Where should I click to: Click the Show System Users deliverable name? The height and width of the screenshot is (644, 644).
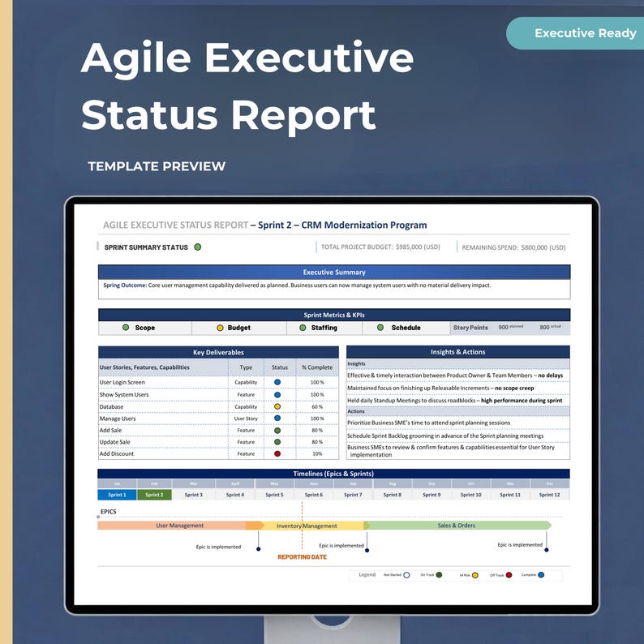pyautogui.click(x=124, y=394)
